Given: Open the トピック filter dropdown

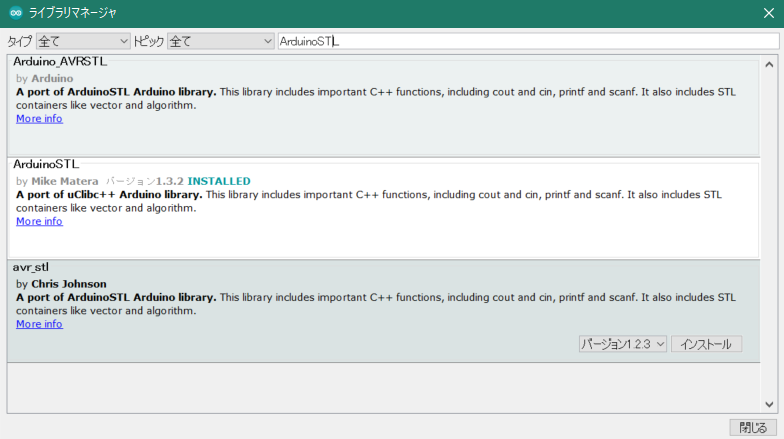Looking at the screenshot, I should [x=220, y=42].
